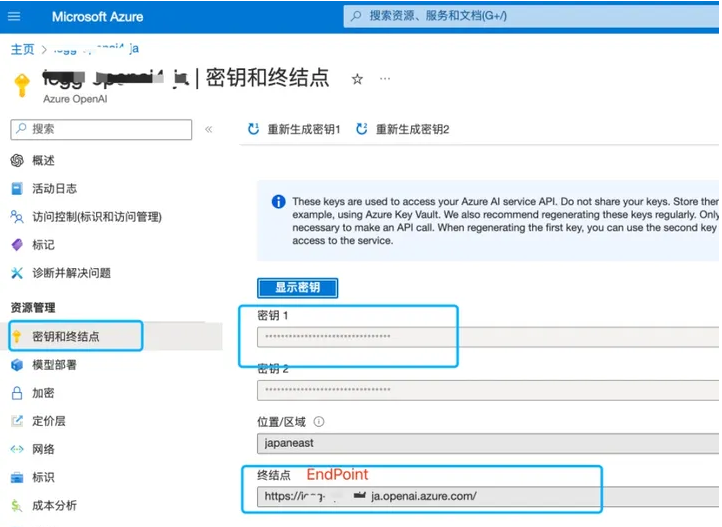Click the network arrows icon
This screenshot has width=722, height=527.
17,449
